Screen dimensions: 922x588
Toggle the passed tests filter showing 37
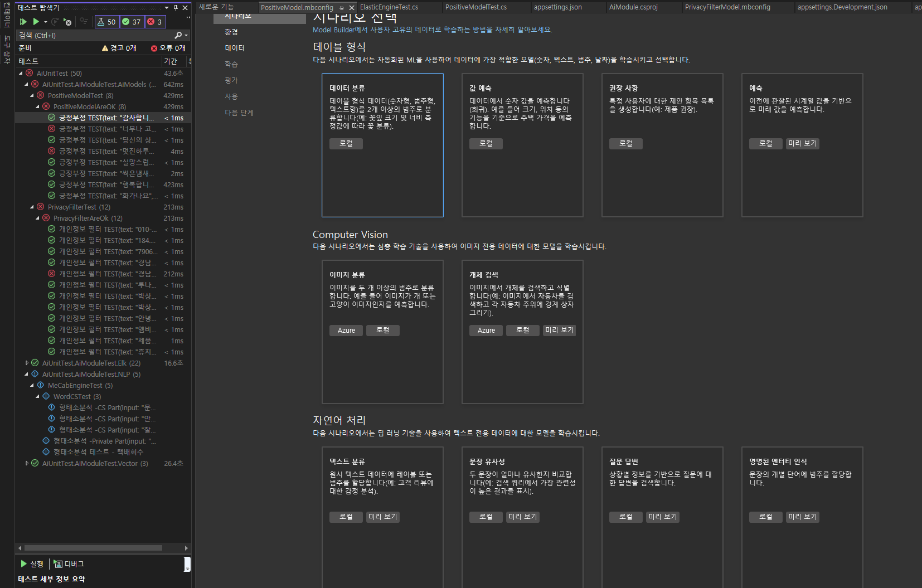(132, 22)
